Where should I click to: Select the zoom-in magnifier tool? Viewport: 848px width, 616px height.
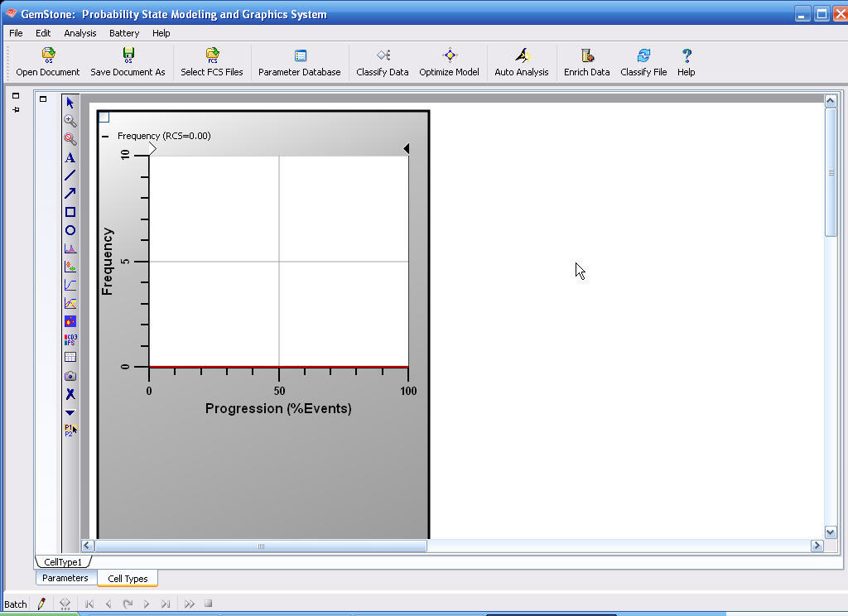point(70,121)
